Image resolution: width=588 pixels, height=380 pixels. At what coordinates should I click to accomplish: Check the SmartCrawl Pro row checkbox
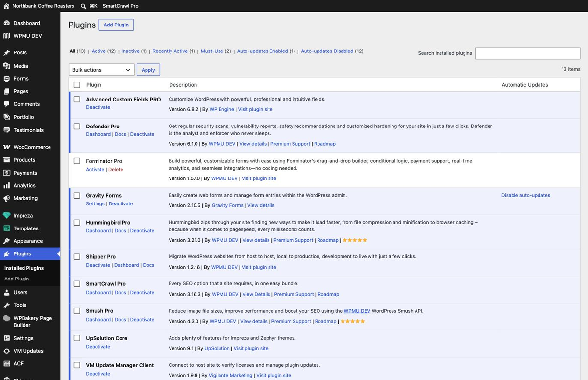77,284
